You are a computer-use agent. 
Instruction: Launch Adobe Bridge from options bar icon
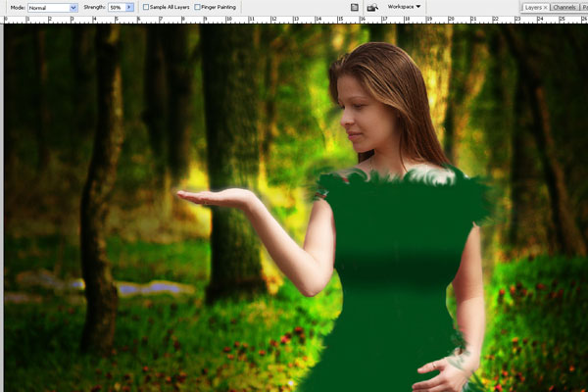click(x=372, y=7)
